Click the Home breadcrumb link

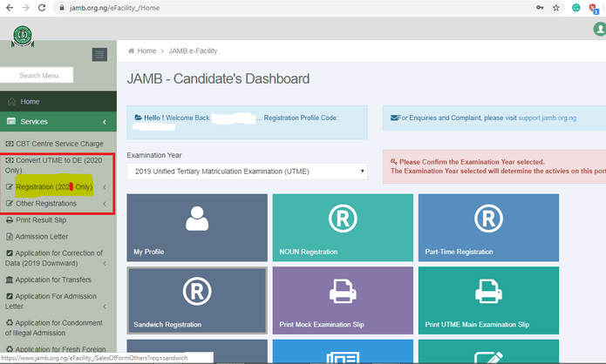(x=146, y=51)
